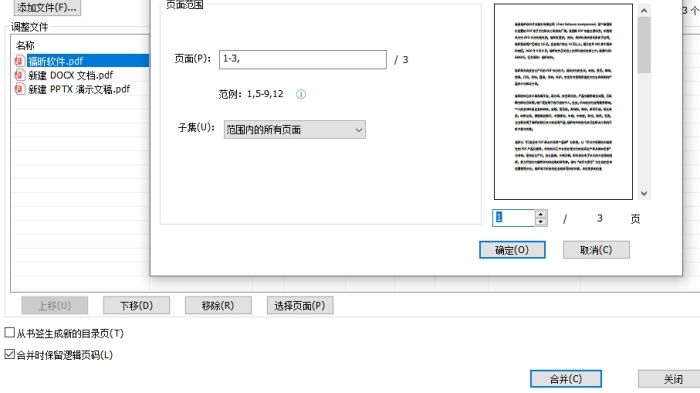Image resolution: width=700 pixels, height=393 pixels.
Task: Click the info icon next to 范例 1,5-9,12
Action: coord(301,94)
